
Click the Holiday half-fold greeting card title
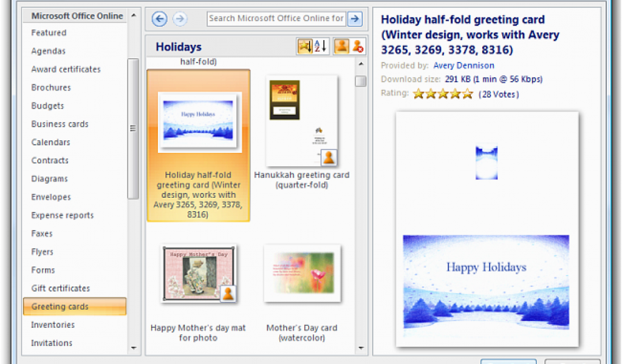coord(470,35)
